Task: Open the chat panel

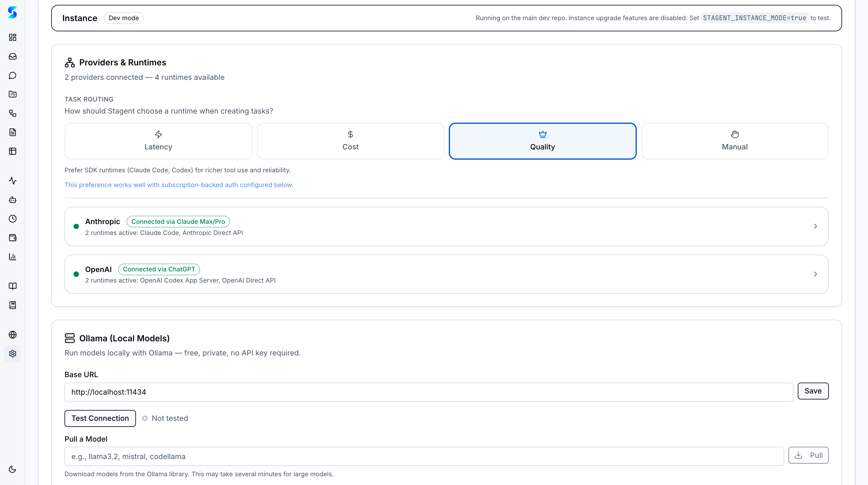Action: pos(12,75)
